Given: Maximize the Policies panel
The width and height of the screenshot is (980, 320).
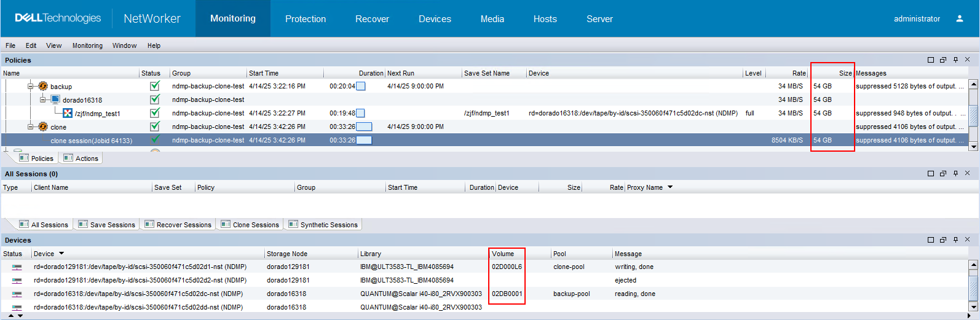Looking at the screenshot, I should coord(931,60).
